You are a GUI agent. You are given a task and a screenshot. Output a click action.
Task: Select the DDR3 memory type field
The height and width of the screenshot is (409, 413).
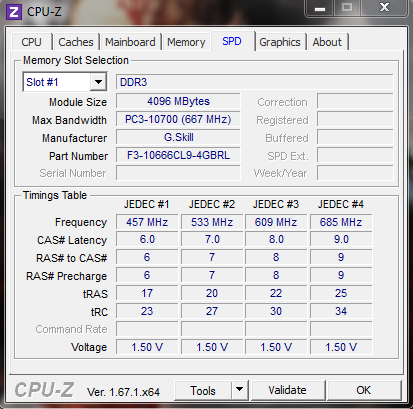pos(255,82)
